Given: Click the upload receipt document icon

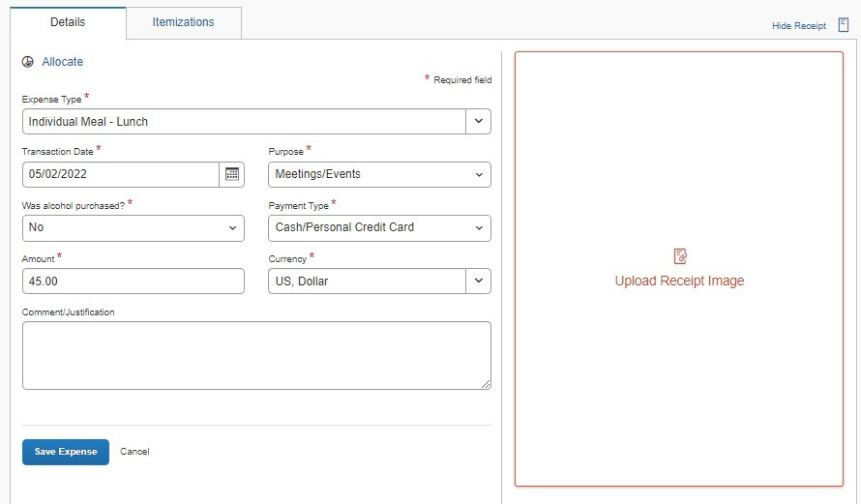Looking at the screenshot, I should point(680,256).
